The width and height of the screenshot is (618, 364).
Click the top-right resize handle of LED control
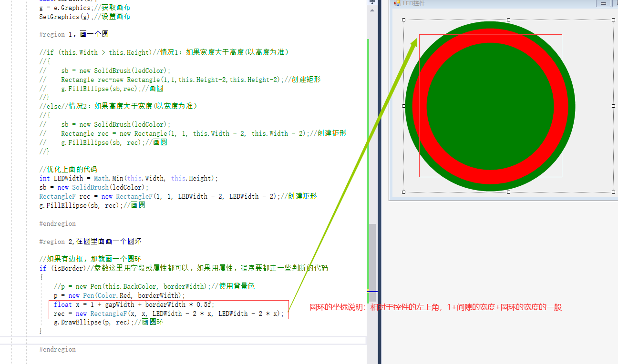tap(613, 20)
